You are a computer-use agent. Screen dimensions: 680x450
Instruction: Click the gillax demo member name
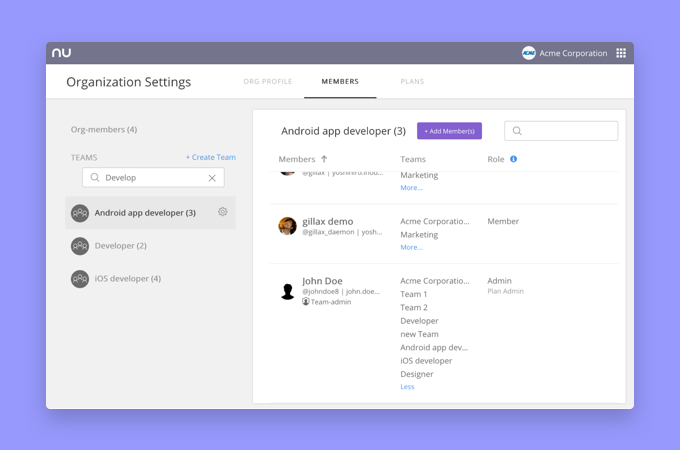(x=328, y=222)
